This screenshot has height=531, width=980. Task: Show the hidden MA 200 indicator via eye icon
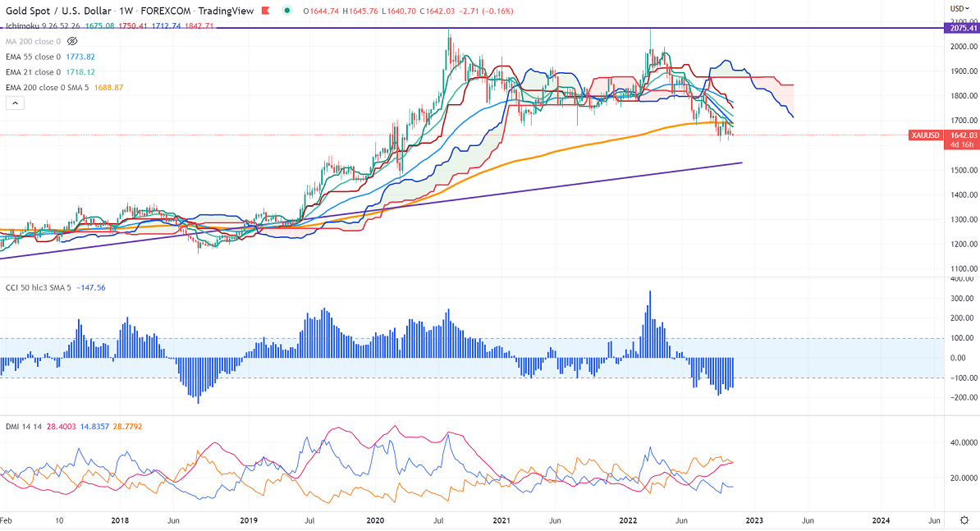point(72,41)
